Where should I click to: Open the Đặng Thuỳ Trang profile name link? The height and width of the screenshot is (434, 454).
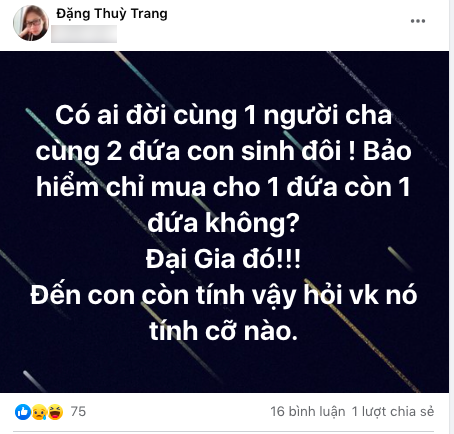pyautogui.click(x=112, y=14)
